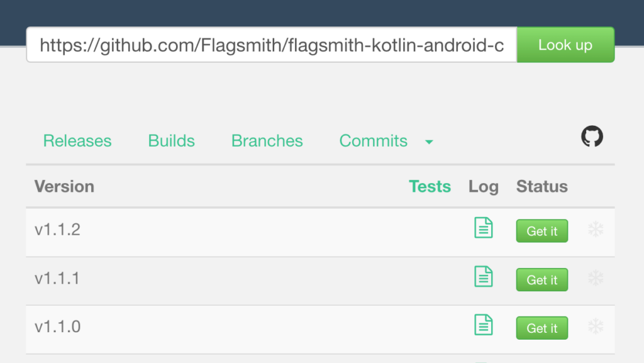Open the log document icon beside v1.1.0

pyautogui.click(x=483, y=325)
